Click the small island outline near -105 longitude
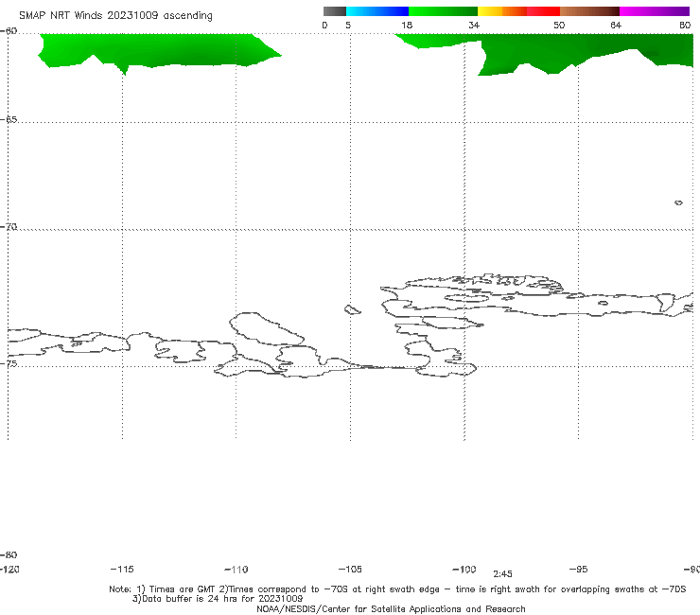700x615 pixels. pyautogui.click(x=352, y=309)
